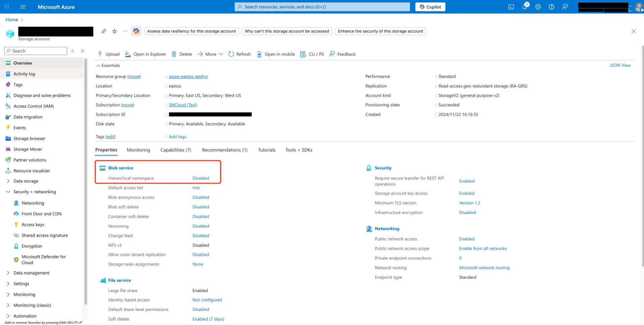Open the Tutorials tab
Screen dimensions: 644x325
point(267,150)
